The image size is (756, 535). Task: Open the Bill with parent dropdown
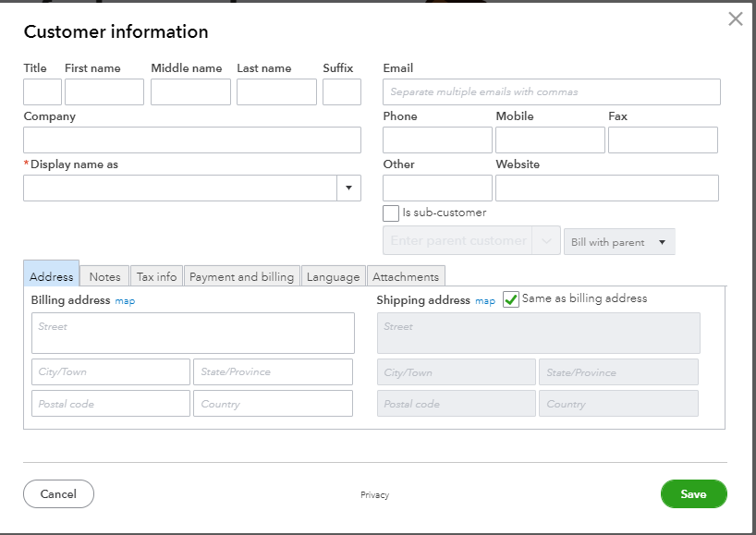[x=619, y=242]
